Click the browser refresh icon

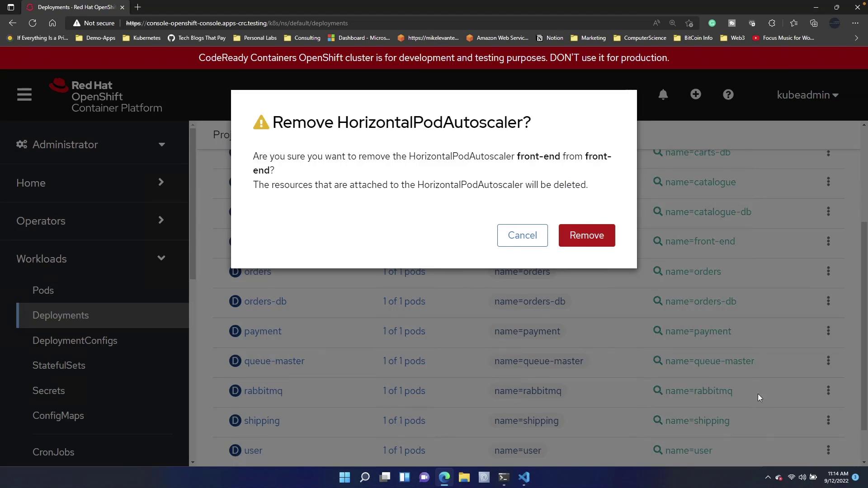tap(33, 23)
